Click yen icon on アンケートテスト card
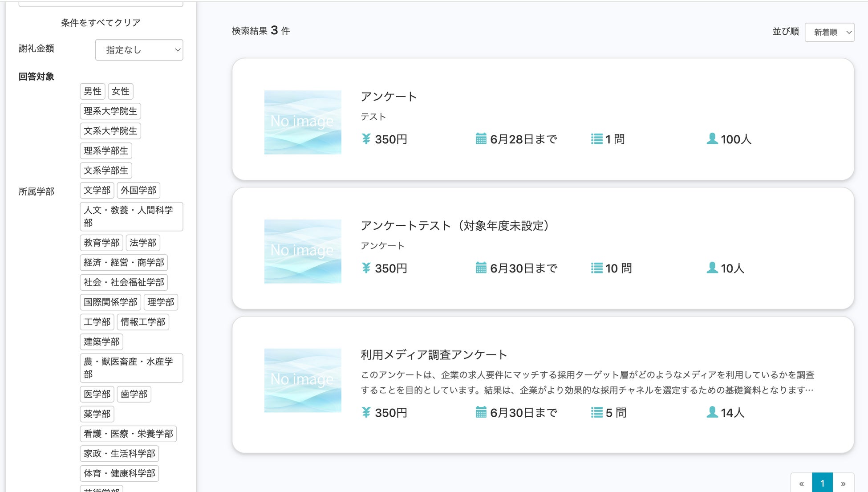The height and width of the screenshot is (492, 868). tap(366, 268)
